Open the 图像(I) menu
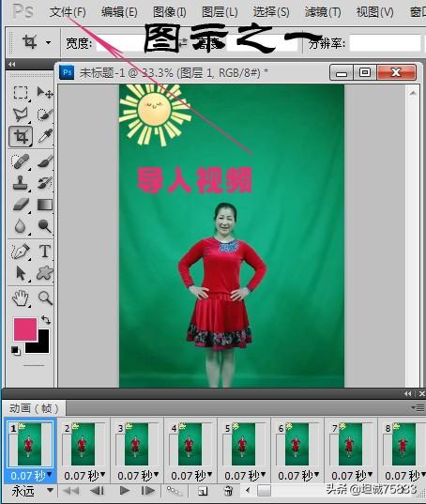 (170, 12)
